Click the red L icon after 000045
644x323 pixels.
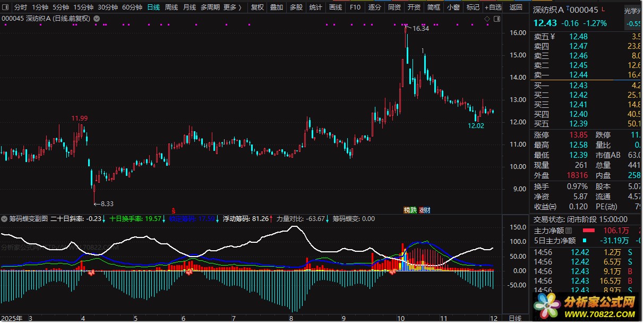(603, 9)
